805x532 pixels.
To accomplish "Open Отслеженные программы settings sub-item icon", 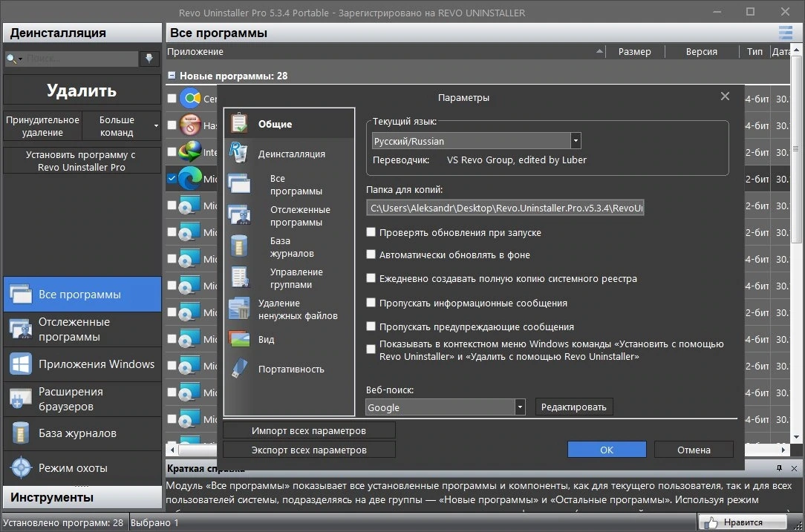I will tap(239, 215).
